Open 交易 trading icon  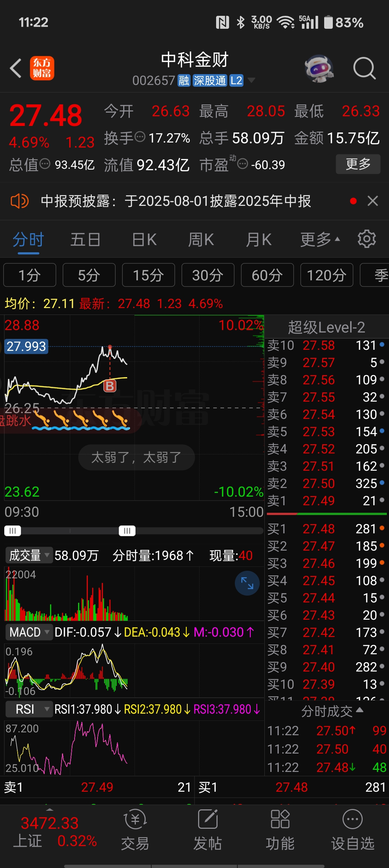coord(135,831)
